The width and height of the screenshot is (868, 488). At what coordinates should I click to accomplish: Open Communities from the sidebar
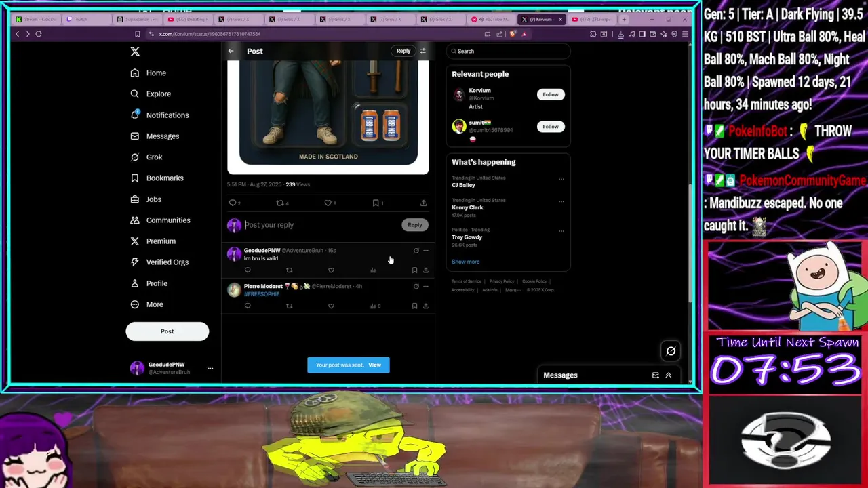(x=160, y=220)
